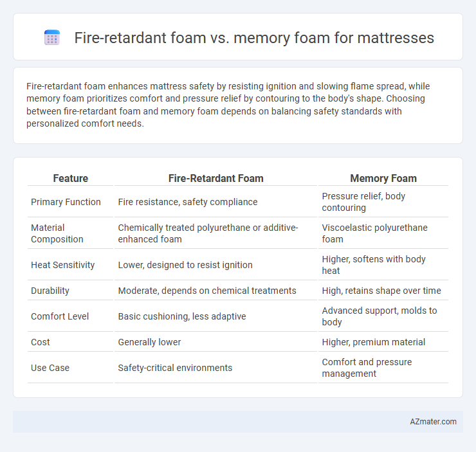Image resolution: width=476 pixels, height=452 pixels.
Task: Select the cell 'Higher, softens with body heat'
Action: (x=383, y=265)
